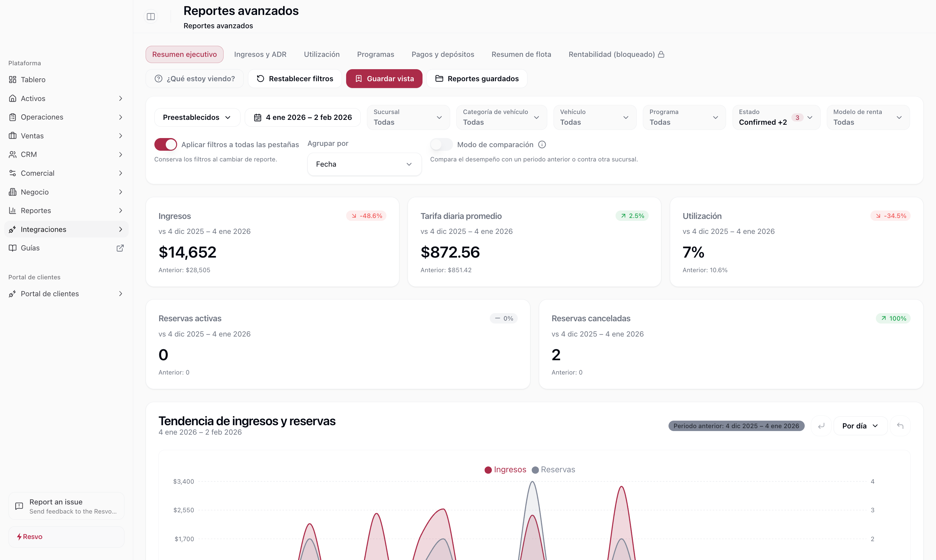The height and width of the screenshot is (560, 936).
Task: Open the Estado filter showing Confirmed +2
Action: click(776, 117)
